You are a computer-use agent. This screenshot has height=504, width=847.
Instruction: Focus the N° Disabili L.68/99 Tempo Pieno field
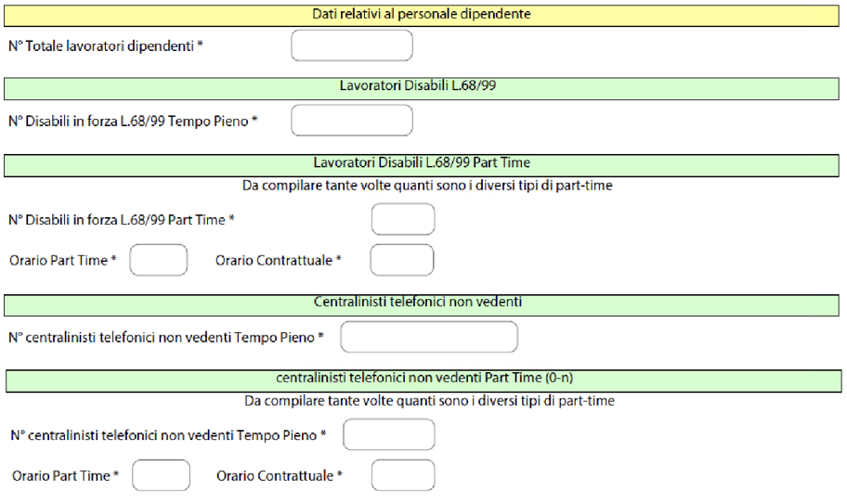(x=351, y=121)
